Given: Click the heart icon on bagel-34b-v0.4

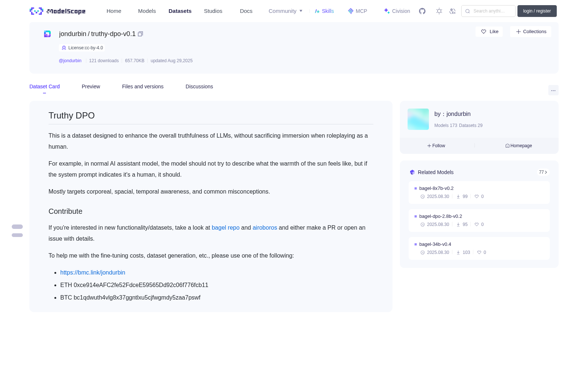Looking at the screenshot, I should pyautogui.click(x=479, y=252).
